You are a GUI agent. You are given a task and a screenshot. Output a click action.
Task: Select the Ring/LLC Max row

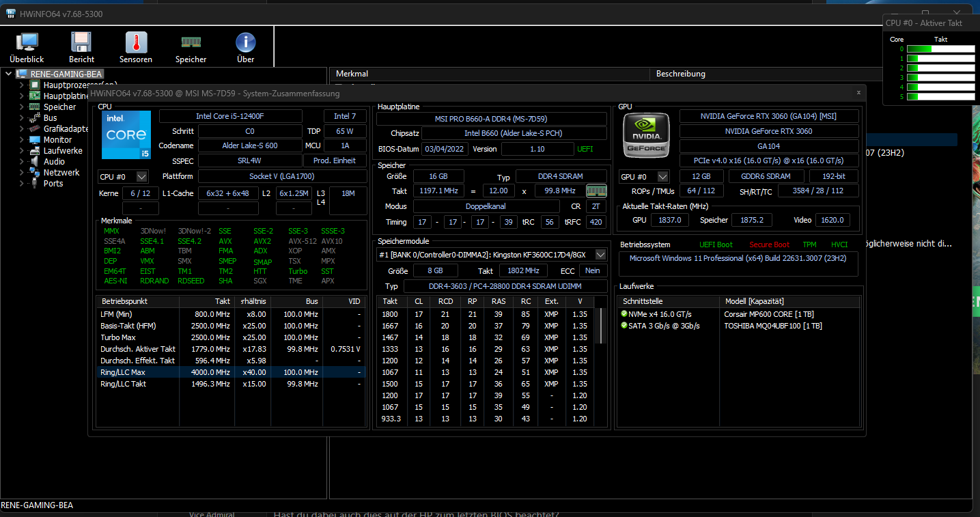click(231, 372)
